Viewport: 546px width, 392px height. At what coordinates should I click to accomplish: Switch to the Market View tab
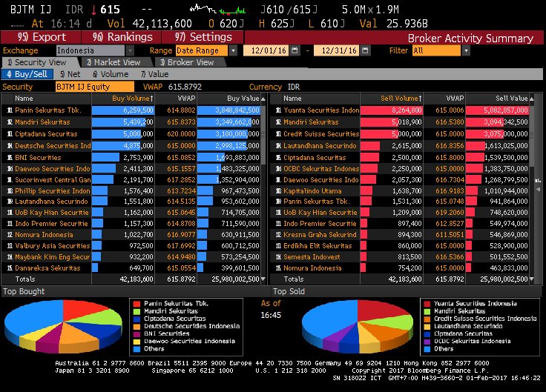tap(114, 62)
